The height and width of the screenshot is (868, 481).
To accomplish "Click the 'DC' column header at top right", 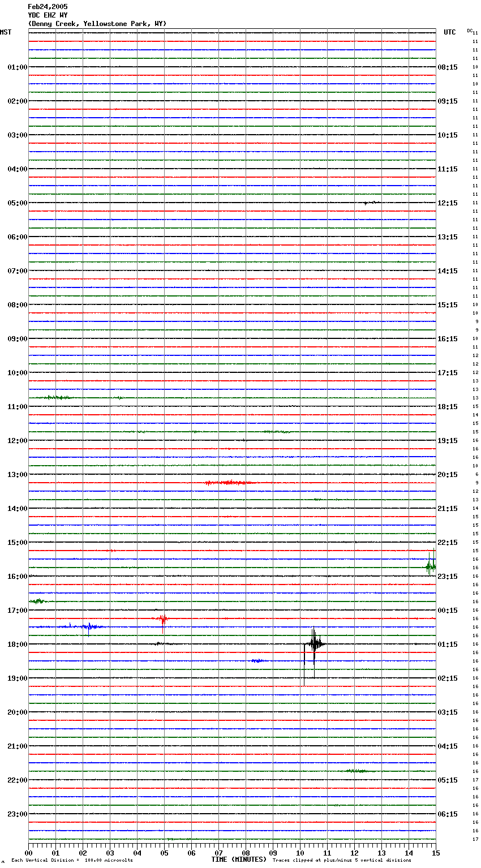I will 469,31.
